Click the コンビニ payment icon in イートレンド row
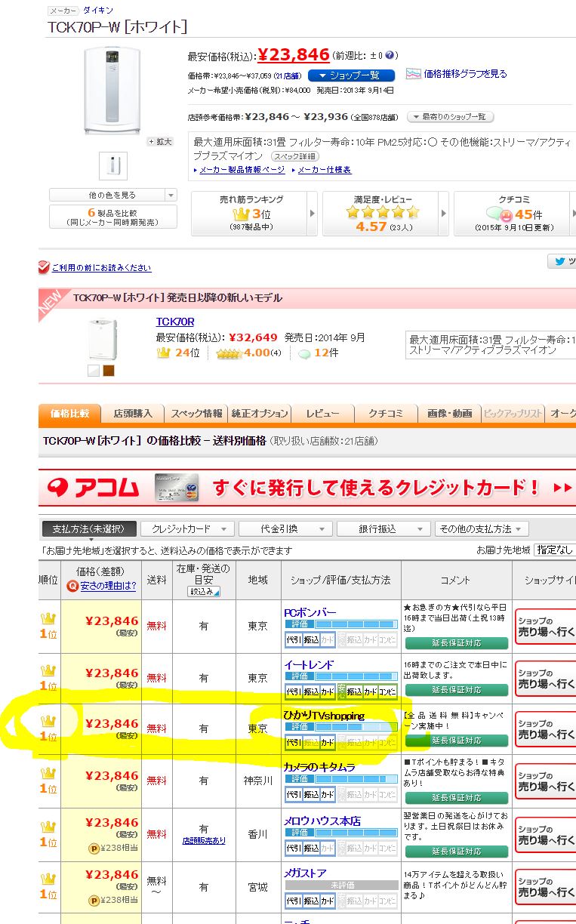 (x=387, y=691)
